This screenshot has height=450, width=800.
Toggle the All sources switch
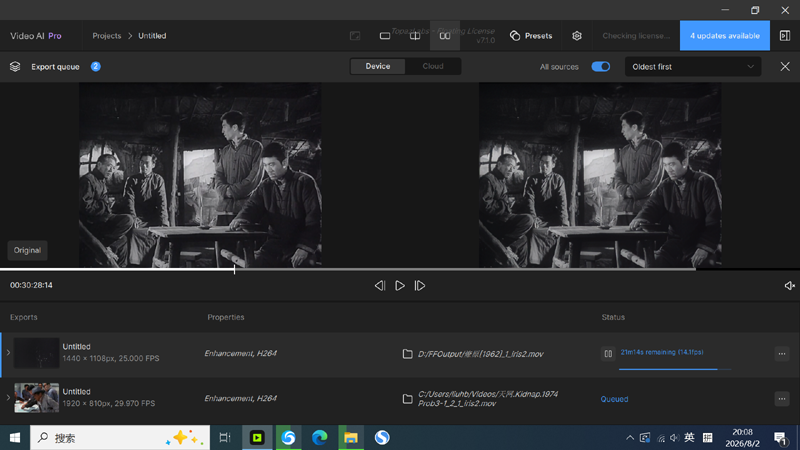(x=601, y=66)
